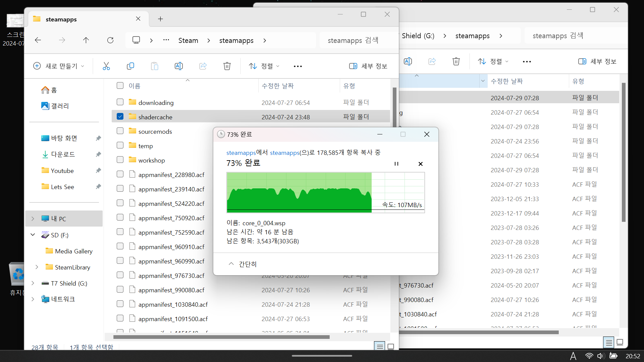The height and width of the screenshot is (362, 644).
Task: Add a new tab with plus button
Action: point(160,19)
